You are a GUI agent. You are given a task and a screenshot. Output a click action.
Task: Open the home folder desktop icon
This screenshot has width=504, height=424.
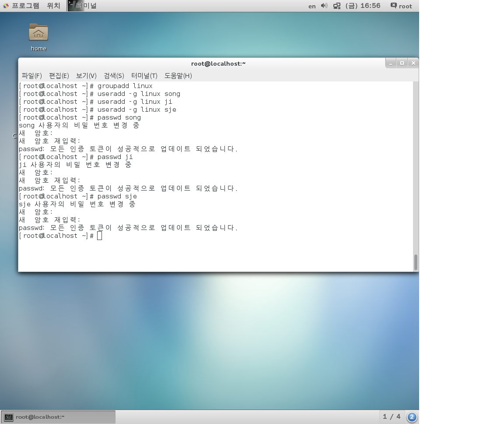[x=38, y=33]
